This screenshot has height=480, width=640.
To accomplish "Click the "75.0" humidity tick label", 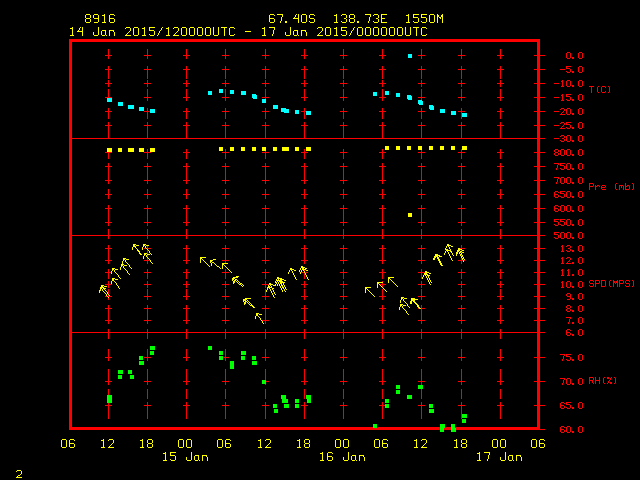I will (x=571, y=358).
